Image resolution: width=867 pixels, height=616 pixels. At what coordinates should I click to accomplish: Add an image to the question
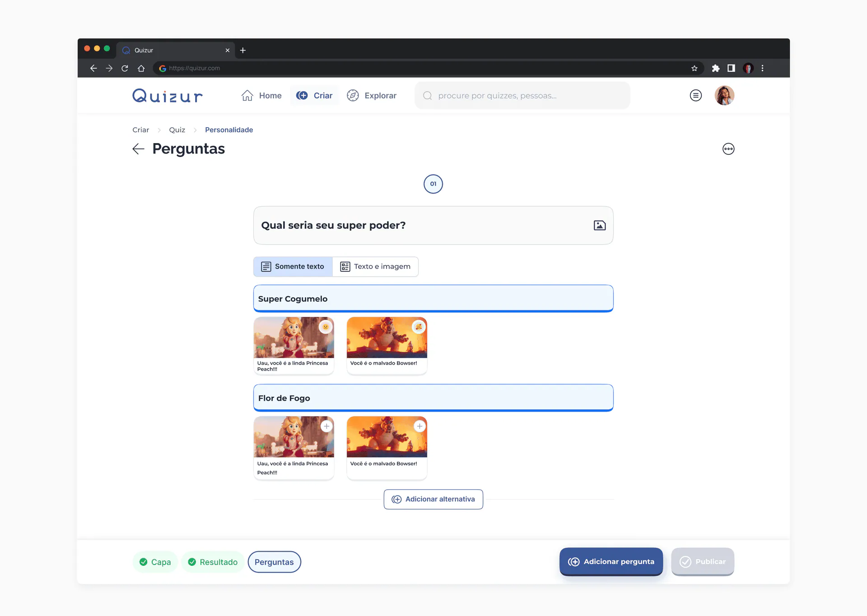[599, 225]
